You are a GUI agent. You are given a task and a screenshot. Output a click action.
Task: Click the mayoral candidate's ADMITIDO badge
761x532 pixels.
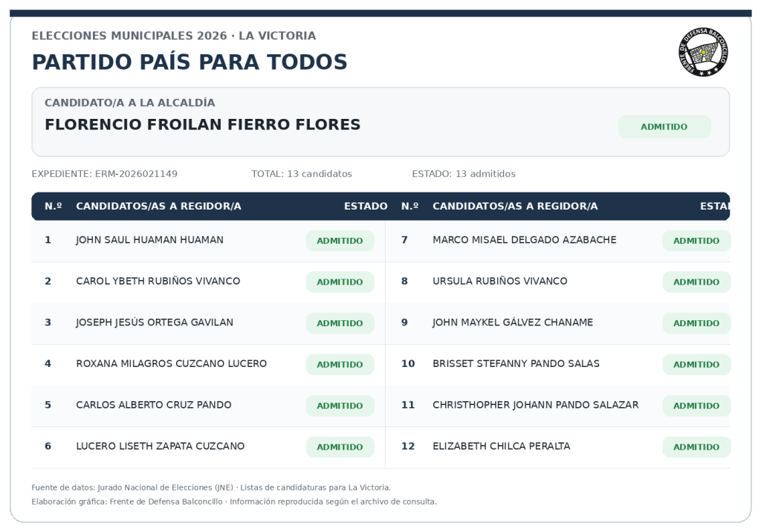coord(664,127)
